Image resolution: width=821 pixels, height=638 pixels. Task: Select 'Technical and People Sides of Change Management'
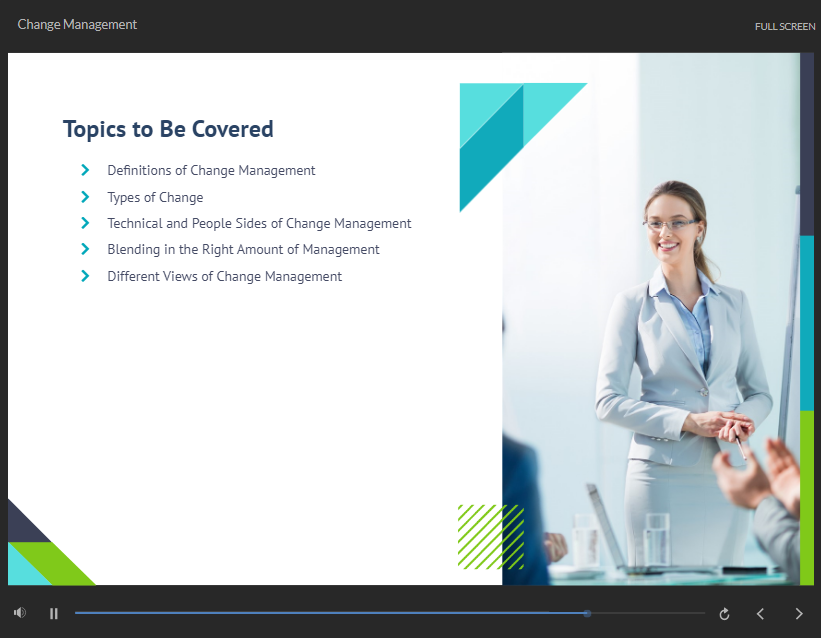click(259, 223)
